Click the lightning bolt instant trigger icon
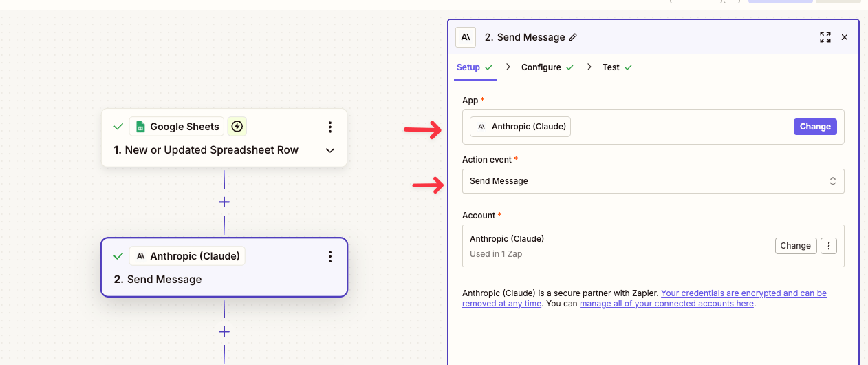This screenshot has width=868, height=365. pos(237,127)
